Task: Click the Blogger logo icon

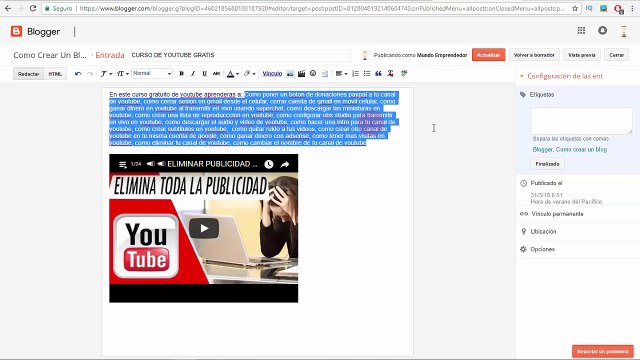Action: [x=16, y=31]
